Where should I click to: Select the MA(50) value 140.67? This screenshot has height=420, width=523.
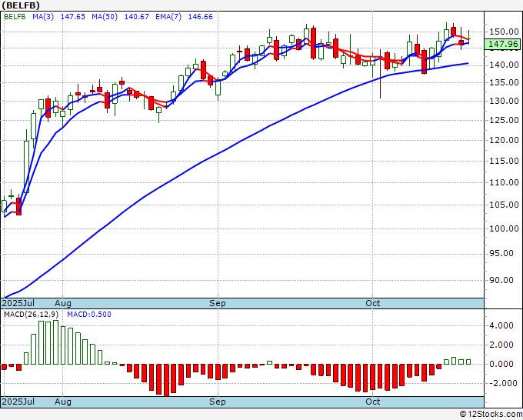point(136,17)
